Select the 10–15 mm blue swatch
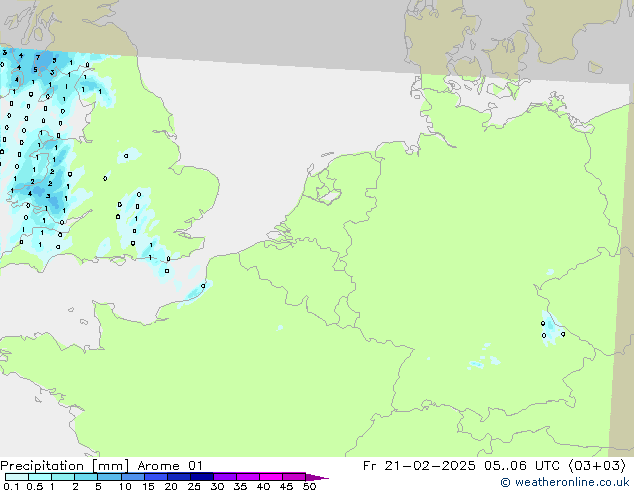The image size is (634, 490). [132, 477]
